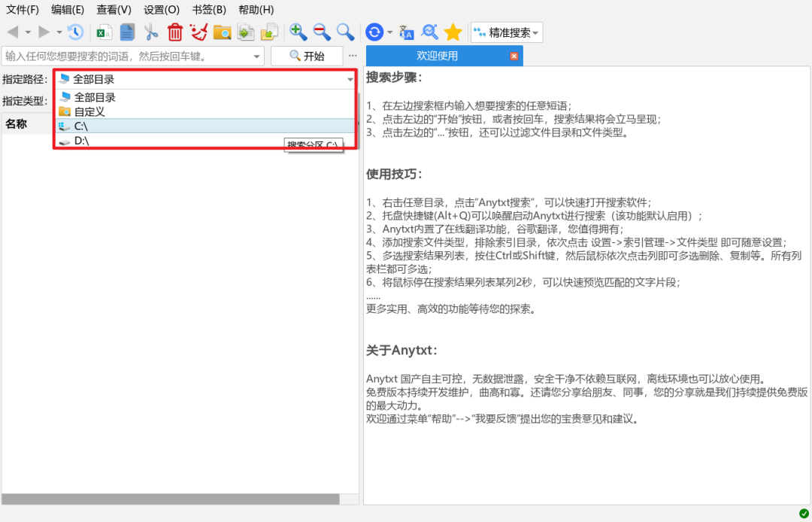Open the 查看(V) menu
Screen dimensions: 812x522
(114, 9)
